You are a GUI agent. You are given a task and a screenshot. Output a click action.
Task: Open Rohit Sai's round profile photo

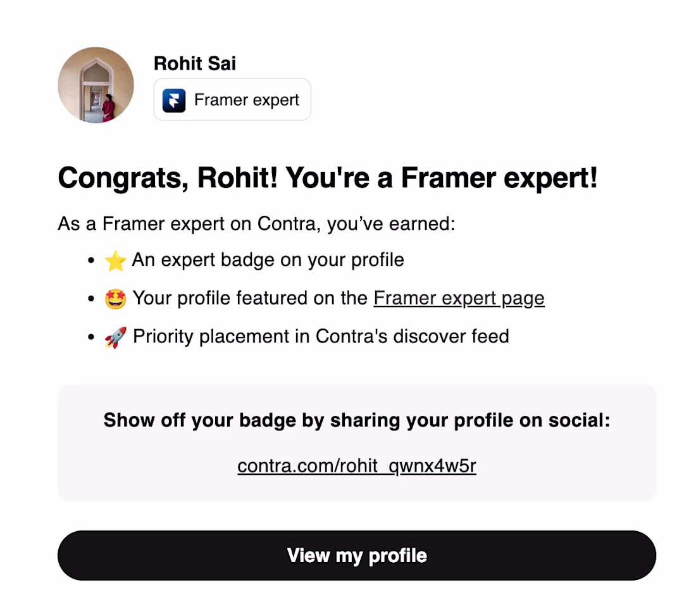(96, 85)
